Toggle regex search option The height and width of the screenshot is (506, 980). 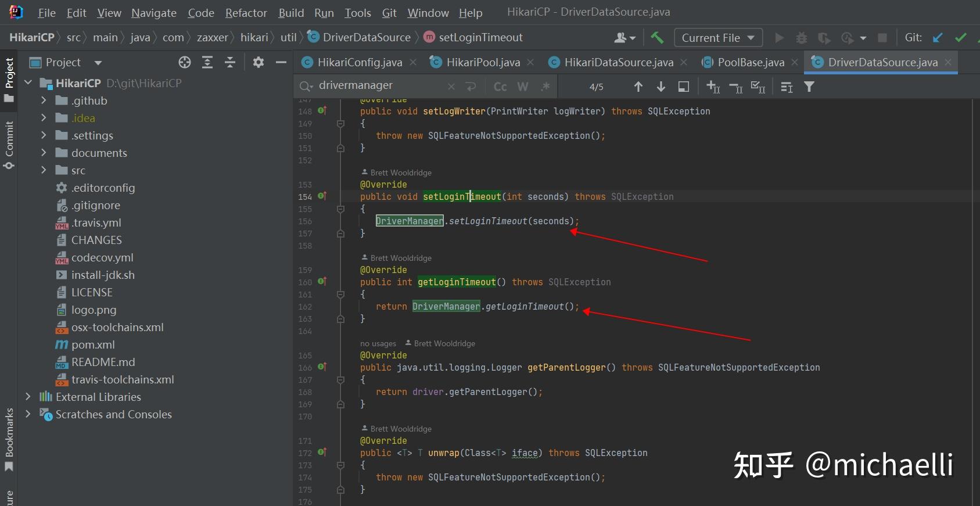[x=545, y=87]
